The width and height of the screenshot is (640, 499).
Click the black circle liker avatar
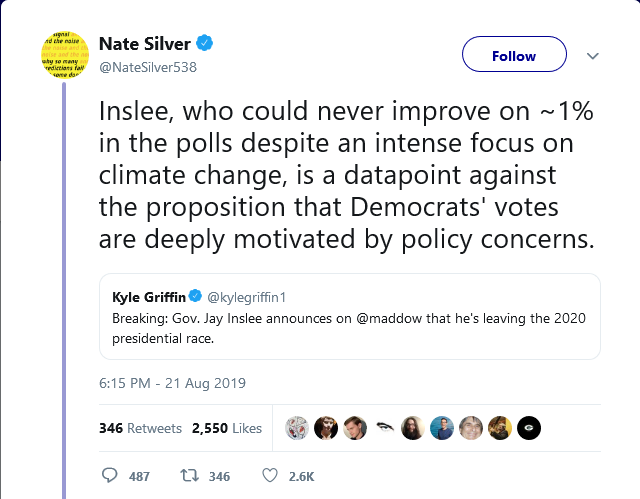[529, 428]
